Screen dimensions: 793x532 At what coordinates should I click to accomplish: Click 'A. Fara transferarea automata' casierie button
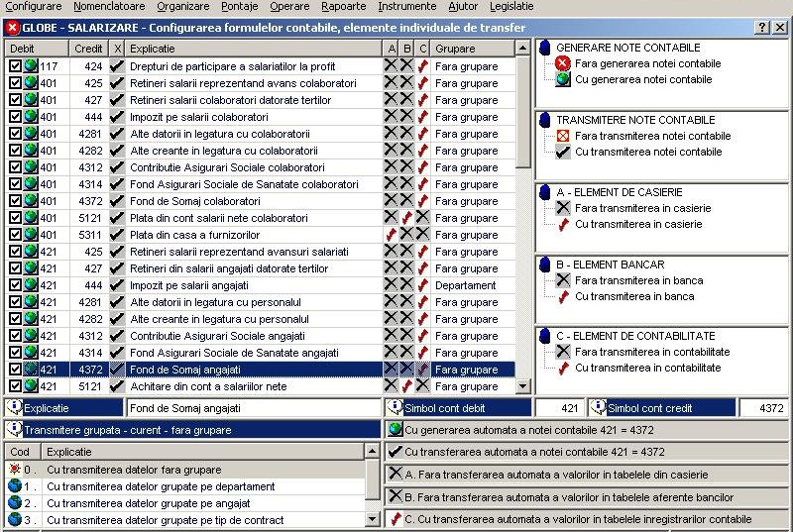click(587, 475)
